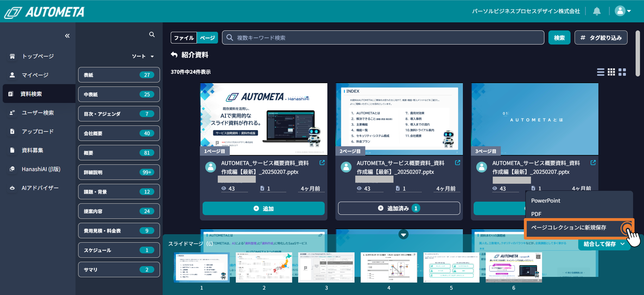This screenshot has width=644, height=295.
Task: Click the back arrow beside 紹介資料
Action: click(174, 55)
